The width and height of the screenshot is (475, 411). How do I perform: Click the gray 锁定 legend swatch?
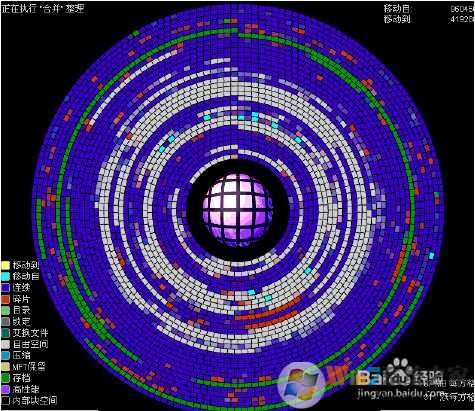6,322
